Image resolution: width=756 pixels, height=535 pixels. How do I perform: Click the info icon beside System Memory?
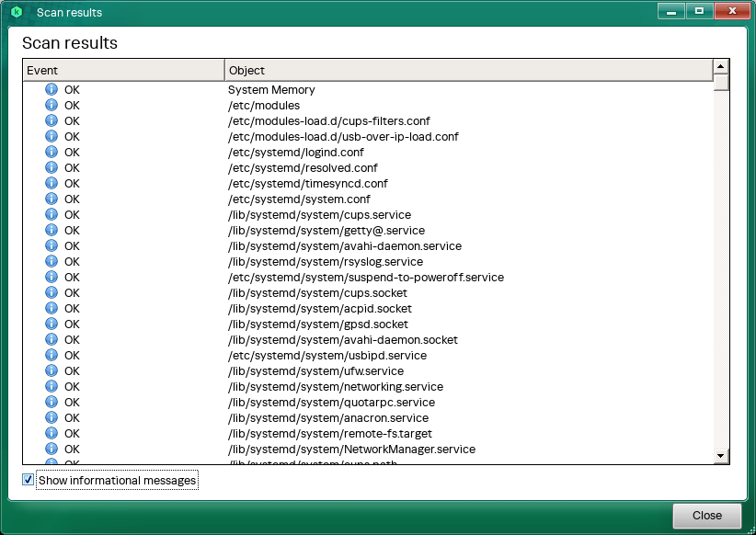[x=52, y=90]
